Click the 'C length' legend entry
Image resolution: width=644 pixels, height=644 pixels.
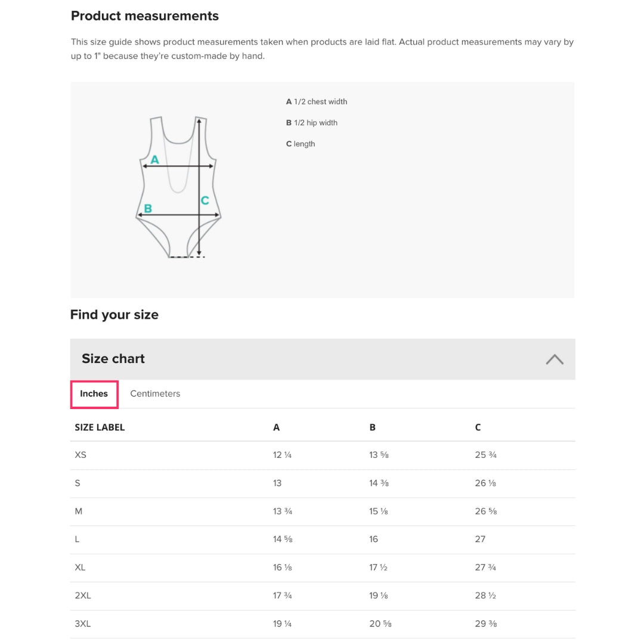[301, 144]
